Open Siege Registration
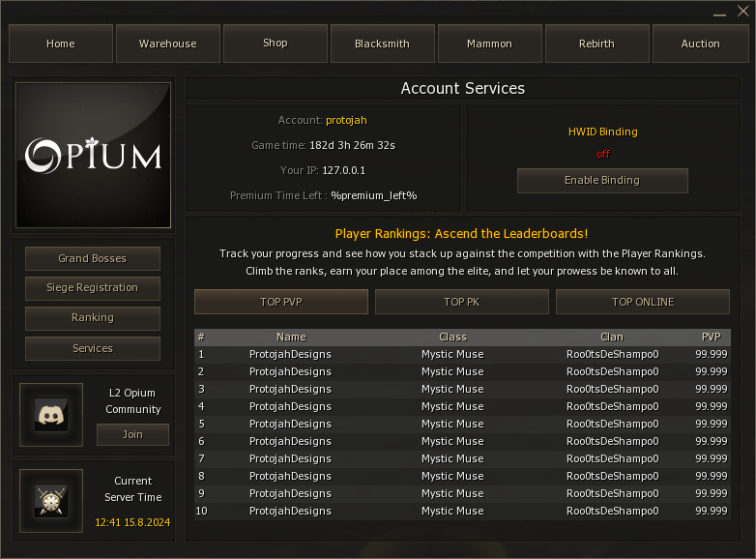 (93, 288)
